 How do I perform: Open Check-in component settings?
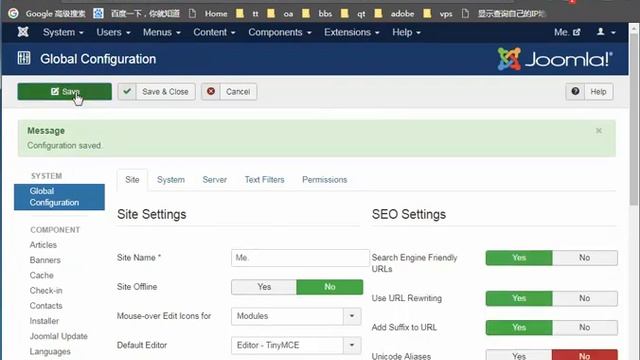pyautogui.click(x=46, y=291)
